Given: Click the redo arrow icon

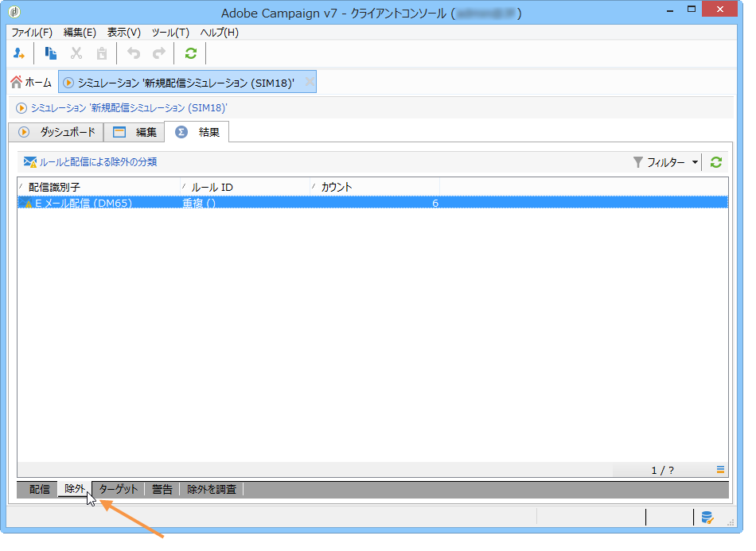Looking at the screenshot, I should pyautogui.click(x=158, y=53).
